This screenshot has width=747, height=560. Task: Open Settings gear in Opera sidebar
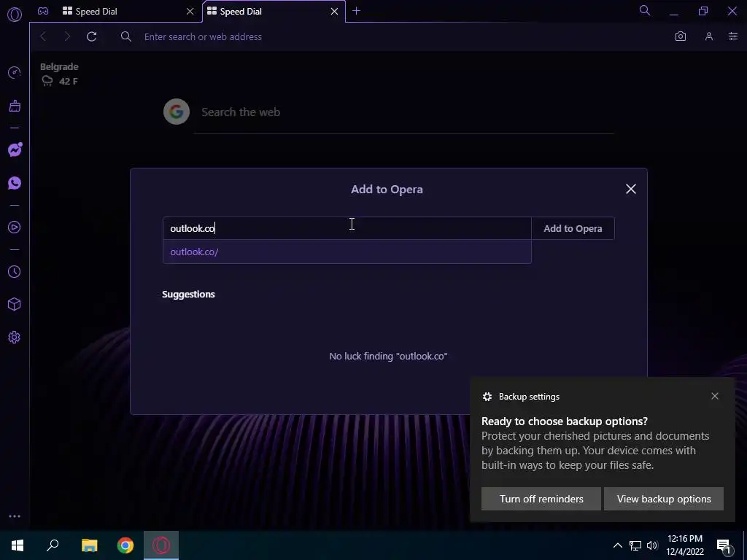[15, 338]
